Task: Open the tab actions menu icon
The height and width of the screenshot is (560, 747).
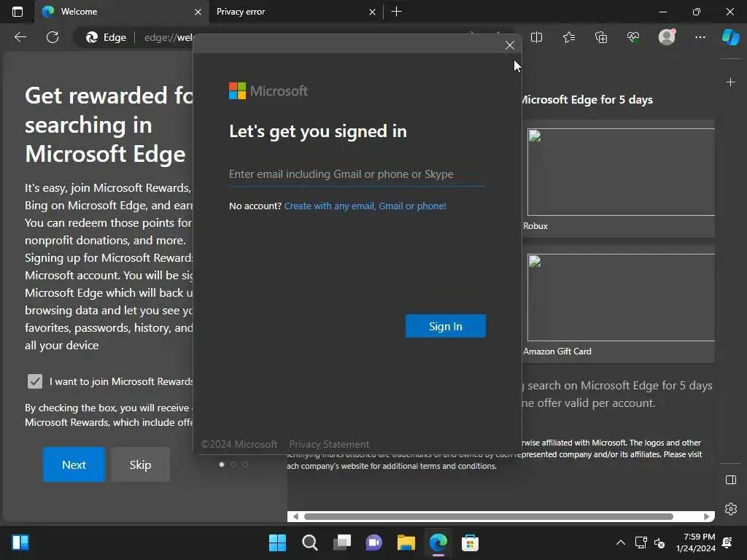Action: [18, 12]
